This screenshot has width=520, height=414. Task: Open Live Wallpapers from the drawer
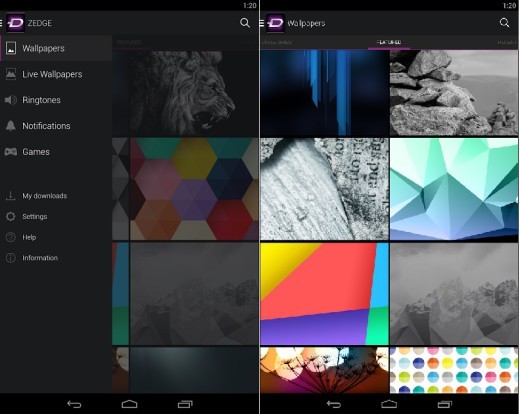[x=56, y=74]
